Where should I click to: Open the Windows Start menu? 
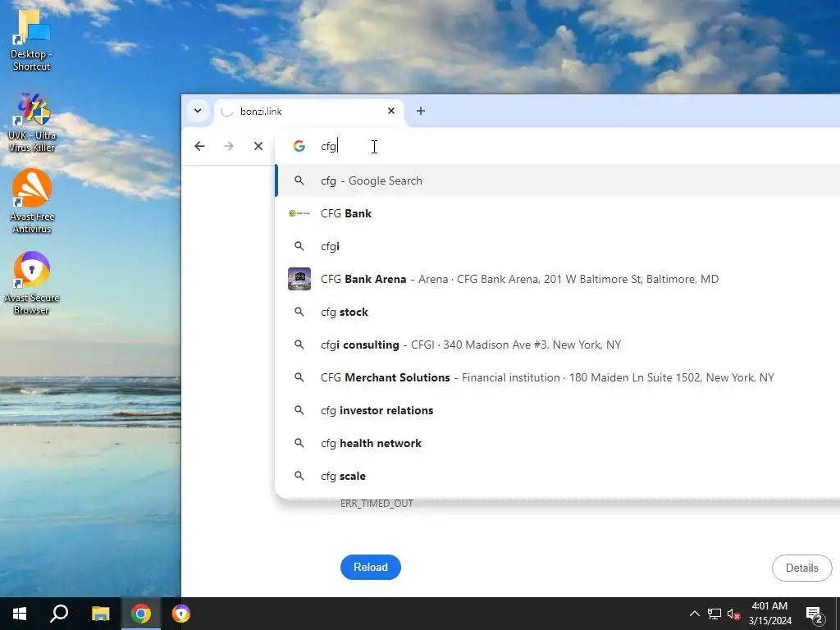pyautogui.click(x=20, y=614)
